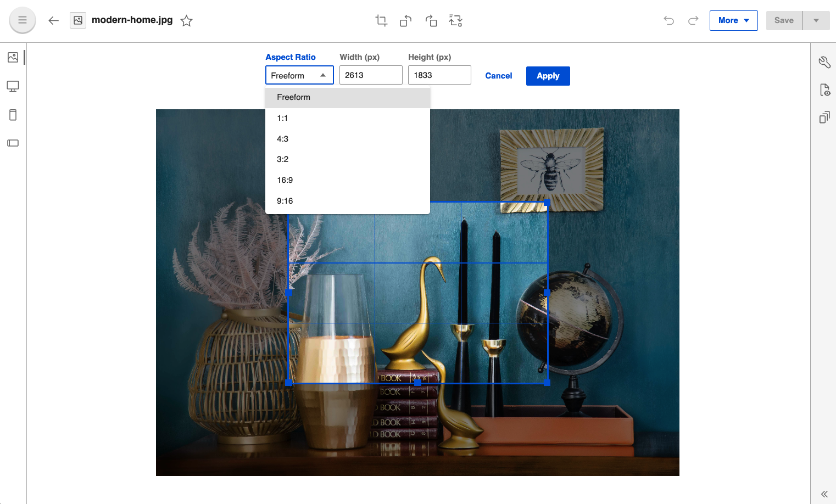Switch to mobile phone preview icon
This screenshot has height=504, width=836.
[13, 115]
